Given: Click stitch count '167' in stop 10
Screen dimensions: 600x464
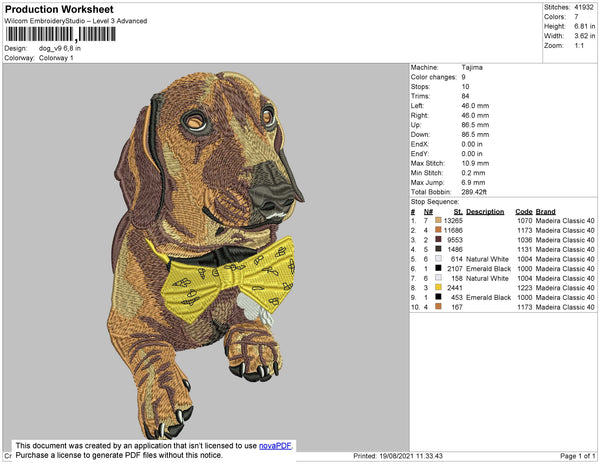Looking at the screenshot, I should point(457,307).
